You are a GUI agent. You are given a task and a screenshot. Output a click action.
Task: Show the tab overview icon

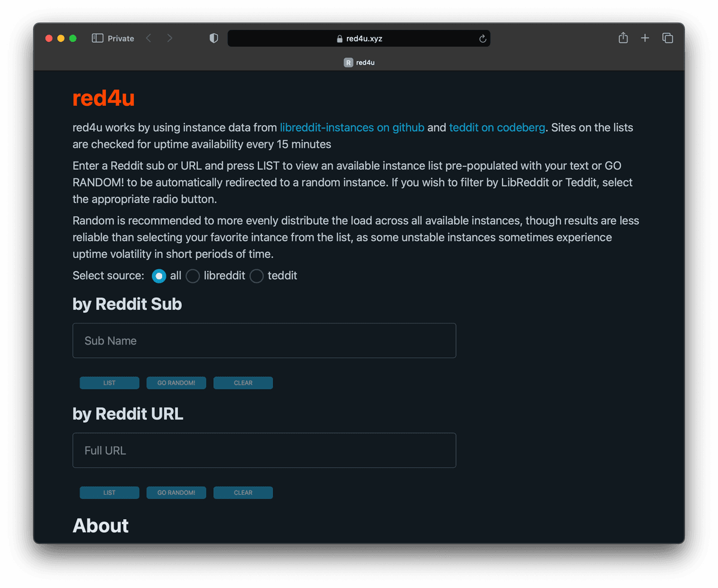click(668, 38)
